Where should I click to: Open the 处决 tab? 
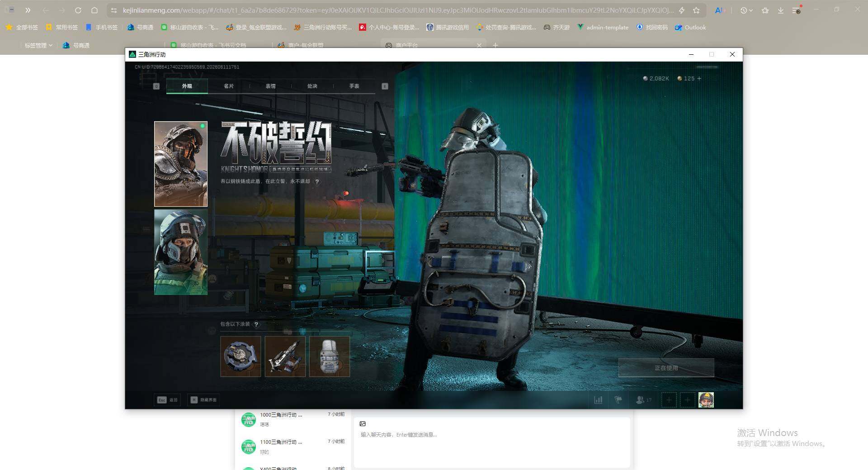(x=312, y=86)
